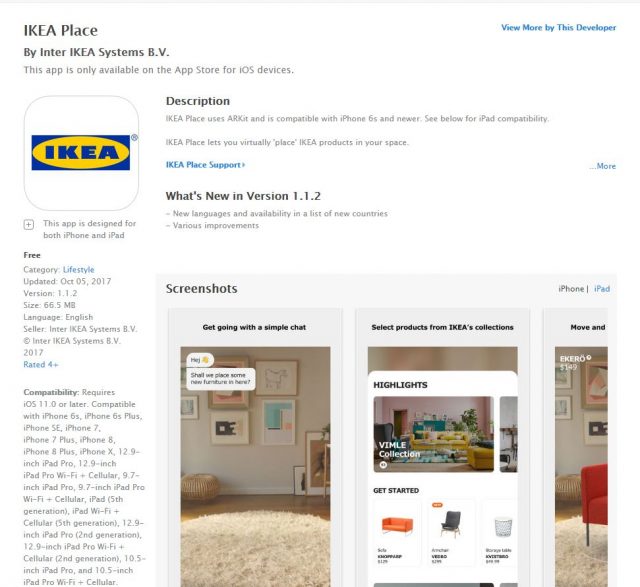Select the iPhone screenshots tab
640x587 pixels.
click(571, 289)
